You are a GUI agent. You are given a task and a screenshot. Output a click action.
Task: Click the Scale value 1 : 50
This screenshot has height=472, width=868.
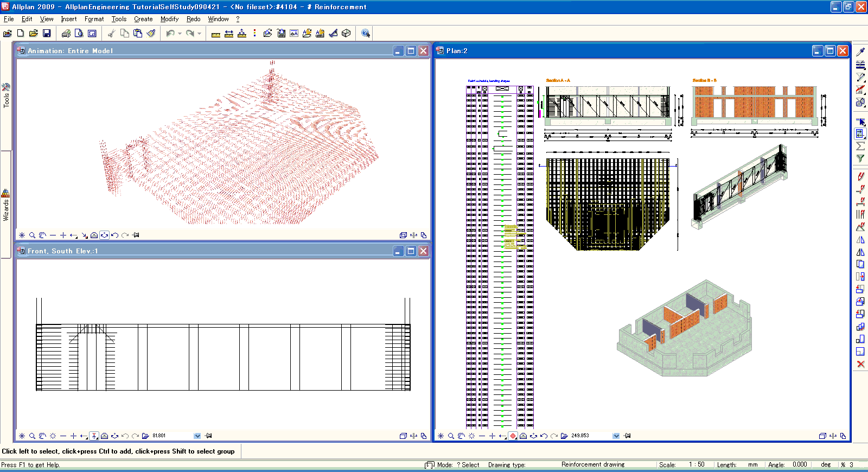[697, 465]
